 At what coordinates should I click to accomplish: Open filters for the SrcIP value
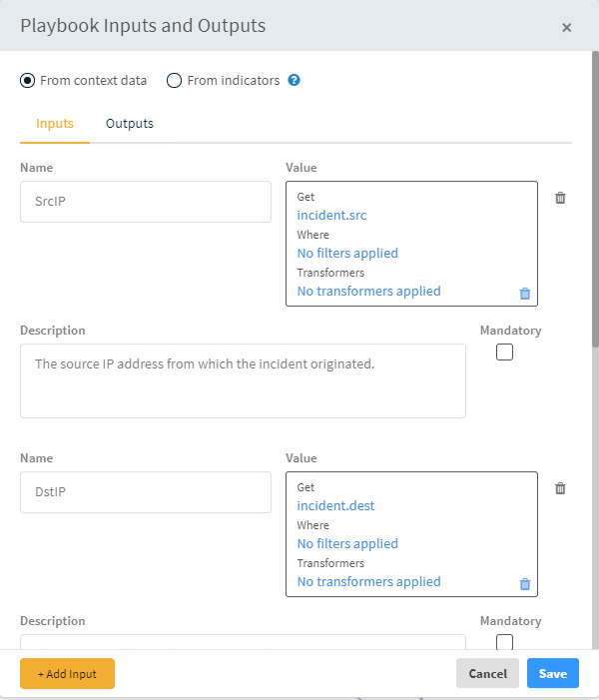pyautogui.click(x=347, y=253)
